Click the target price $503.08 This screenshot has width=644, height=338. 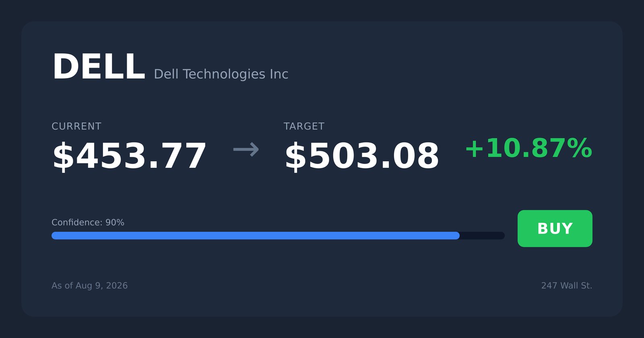361,157
